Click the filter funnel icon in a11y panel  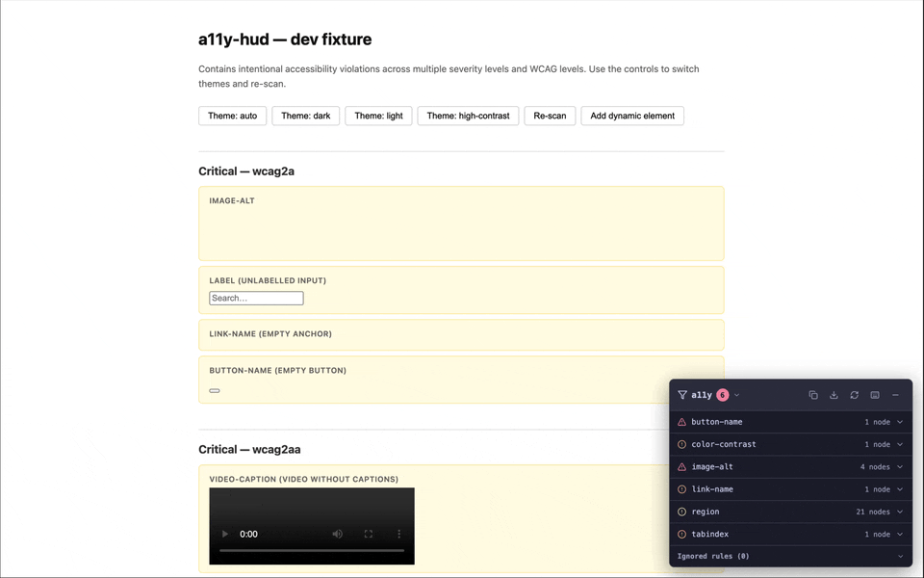[x=682, y=395]
